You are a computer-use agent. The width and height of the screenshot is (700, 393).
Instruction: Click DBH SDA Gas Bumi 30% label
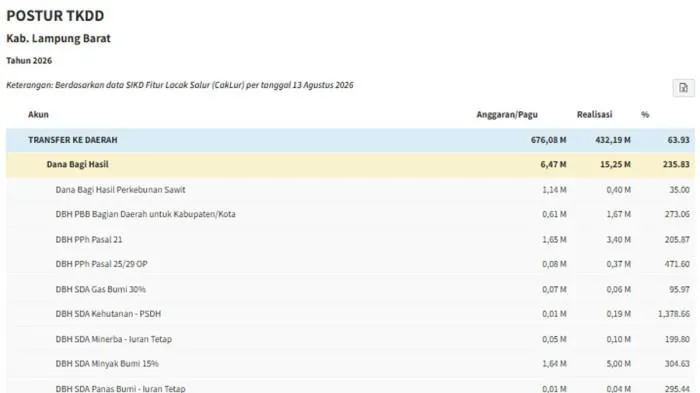[x=100, y=289]
